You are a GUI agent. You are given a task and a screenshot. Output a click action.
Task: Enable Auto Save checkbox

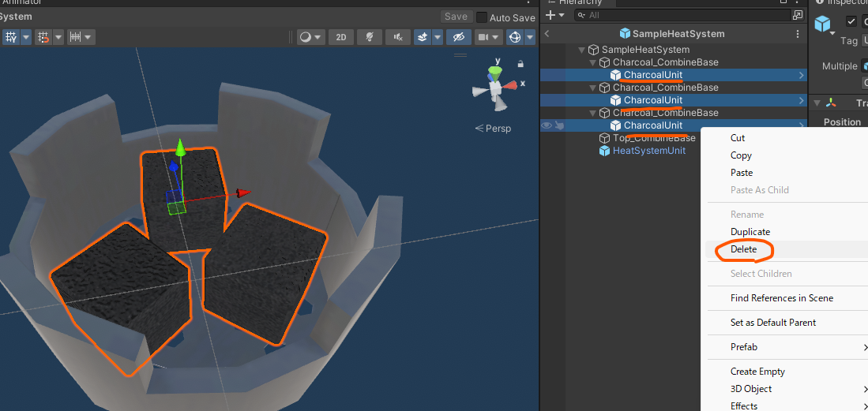coord(482,17)
